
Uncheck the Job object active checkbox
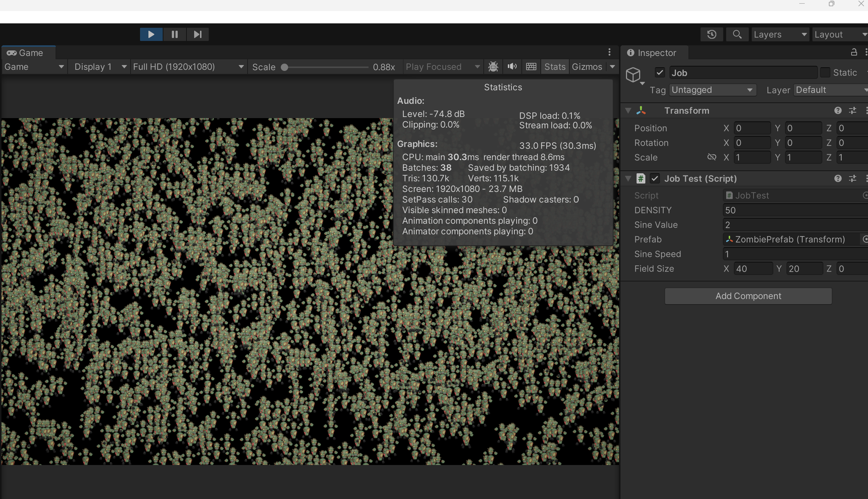(x=660, y=72)
